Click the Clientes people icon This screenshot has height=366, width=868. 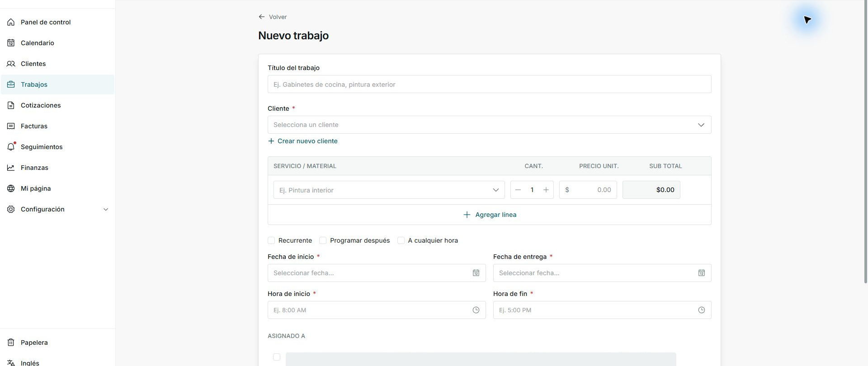pyautogui.click(x=11, y=64)
